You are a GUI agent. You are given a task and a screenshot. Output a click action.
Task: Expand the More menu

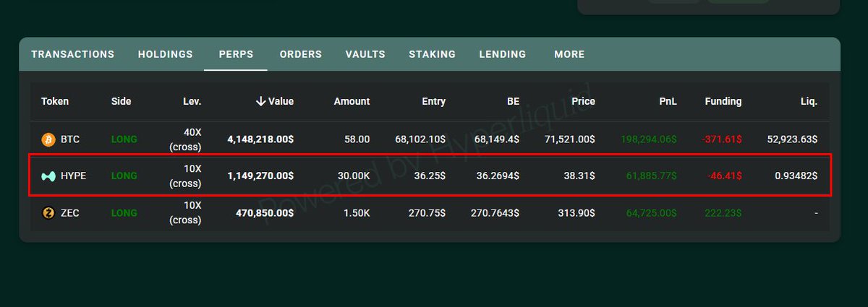tap(569, 54)
